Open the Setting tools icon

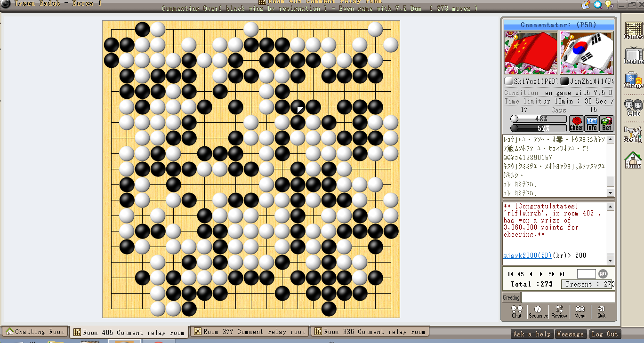pyautogui.click(x=633, y=134)
